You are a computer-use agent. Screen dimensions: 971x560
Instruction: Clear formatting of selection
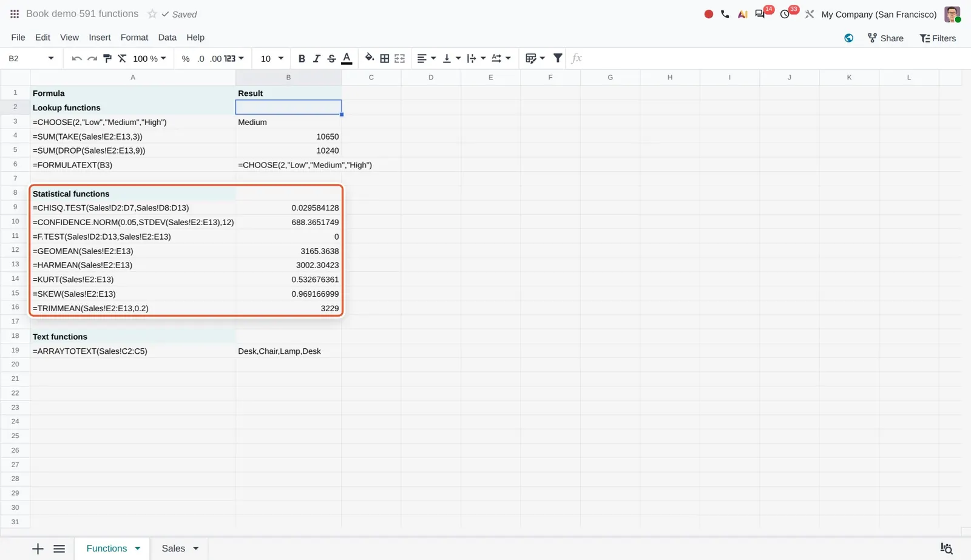122,59
